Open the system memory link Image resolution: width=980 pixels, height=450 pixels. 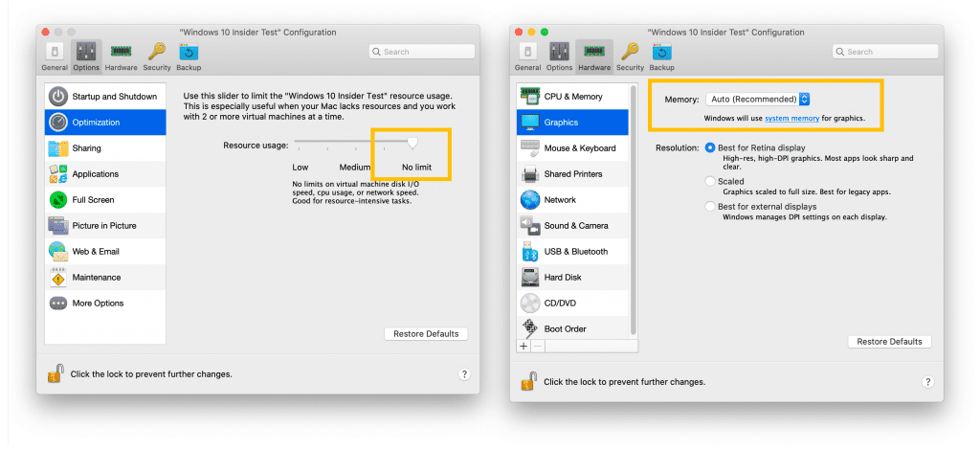tap(791, 119)
